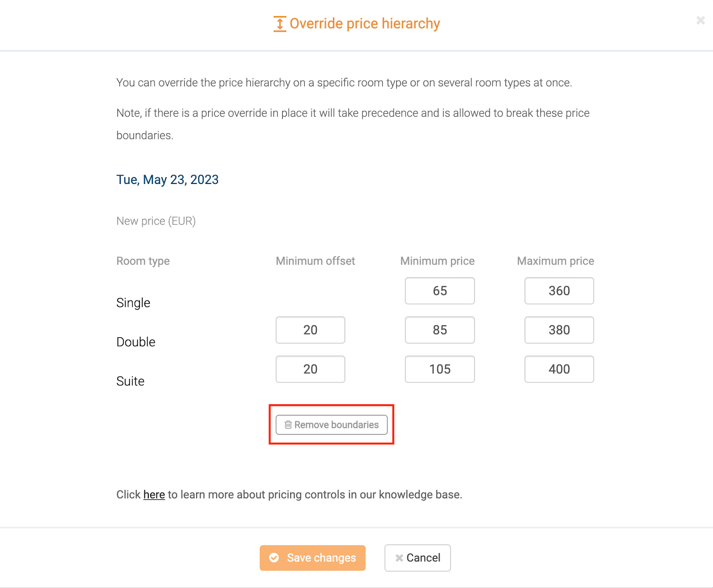This screenshot has width=713, height=588.
Task: Edit the Single minimum price field
Action: coord(440,291)
